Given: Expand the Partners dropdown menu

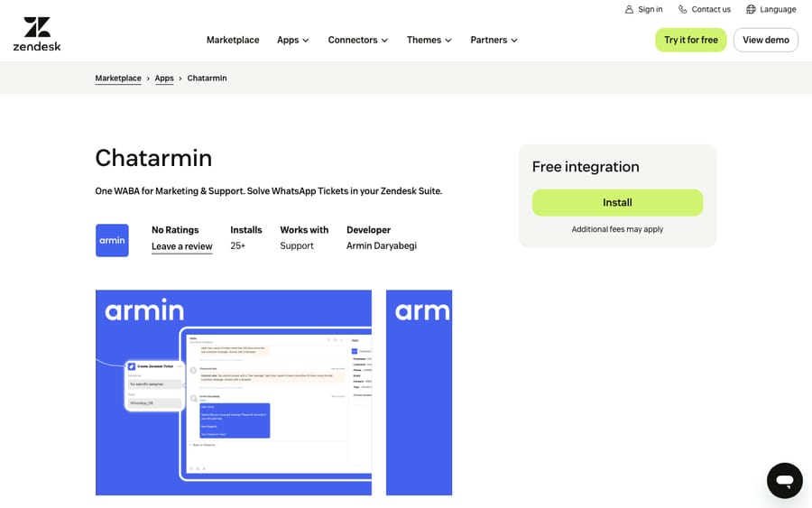Looking at the screenshot, I should 494,40.
